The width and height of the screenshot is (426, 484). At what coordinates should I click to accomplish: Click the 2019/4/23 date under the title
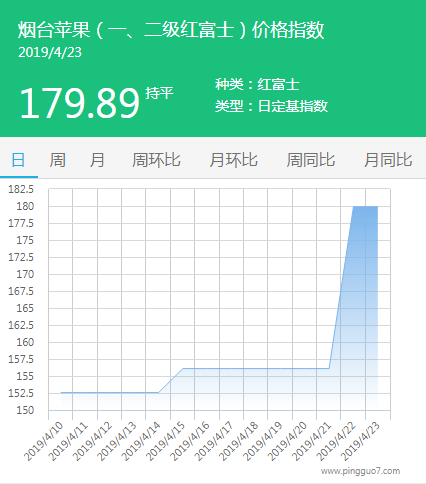(50, 52)
